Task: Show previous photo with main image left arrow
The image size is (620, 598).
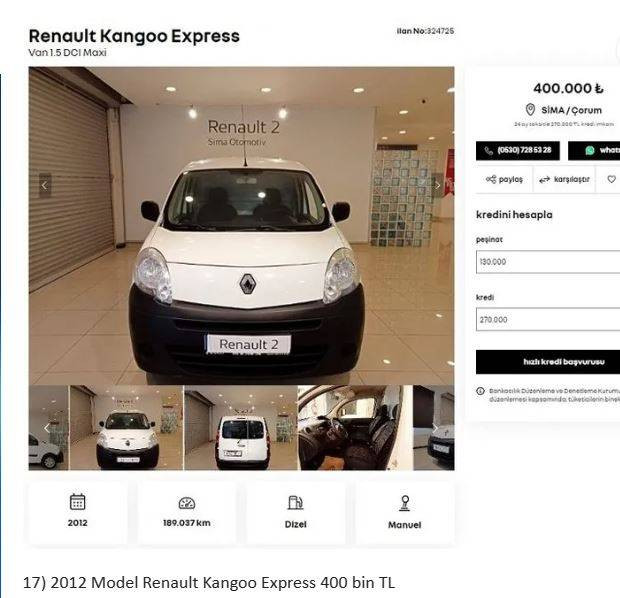Action: 45,185
